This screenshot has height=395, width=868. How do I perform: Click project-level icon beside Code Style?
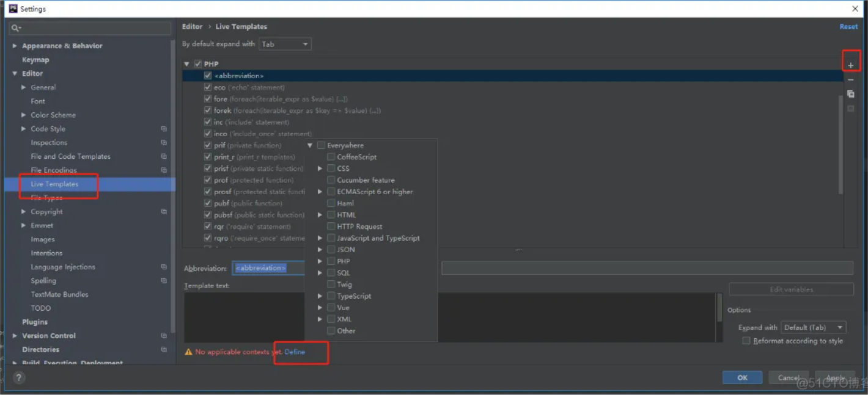[164, 129]
